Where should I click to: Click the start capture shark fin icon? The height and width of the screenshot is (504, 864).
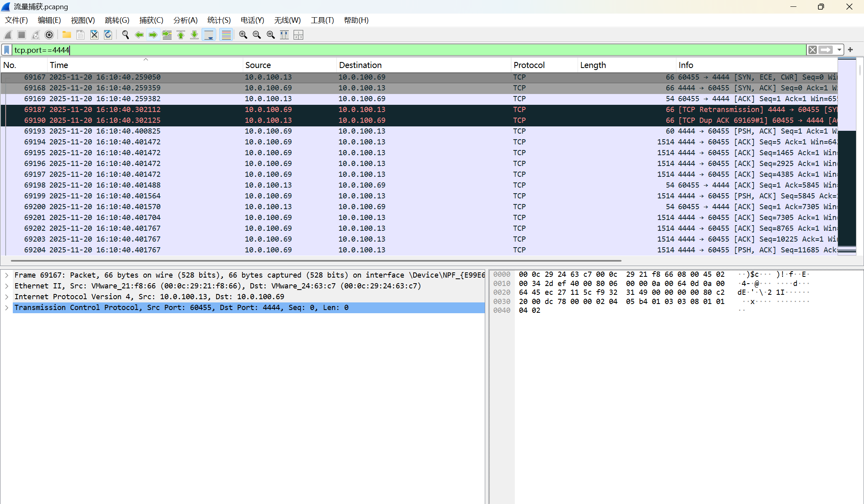[x=8, y=35]
